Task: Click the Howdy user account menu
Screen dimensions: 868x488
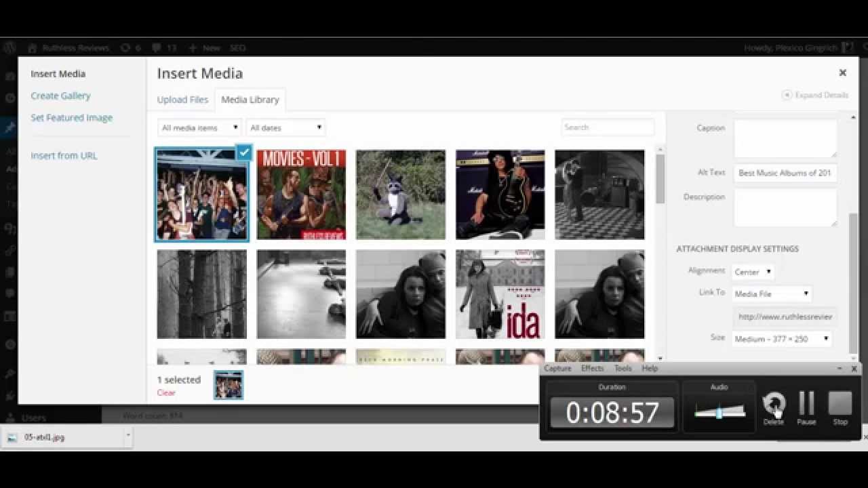Action: pyautogui.click(x=798, y=48)
